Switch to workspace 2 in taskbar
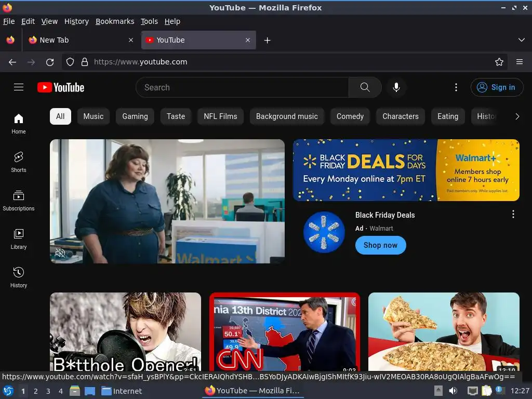 click(36, 391)
